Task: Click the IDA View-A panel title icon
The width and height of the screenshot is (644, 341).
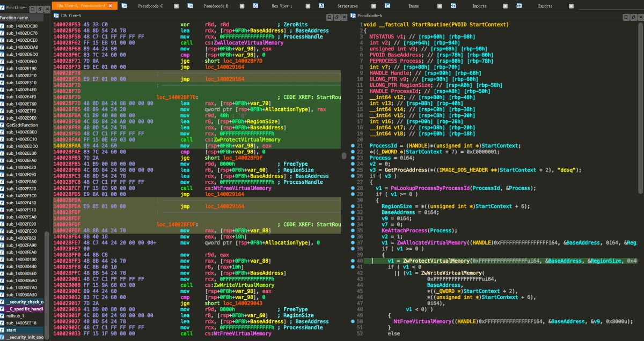Action: 55,17
